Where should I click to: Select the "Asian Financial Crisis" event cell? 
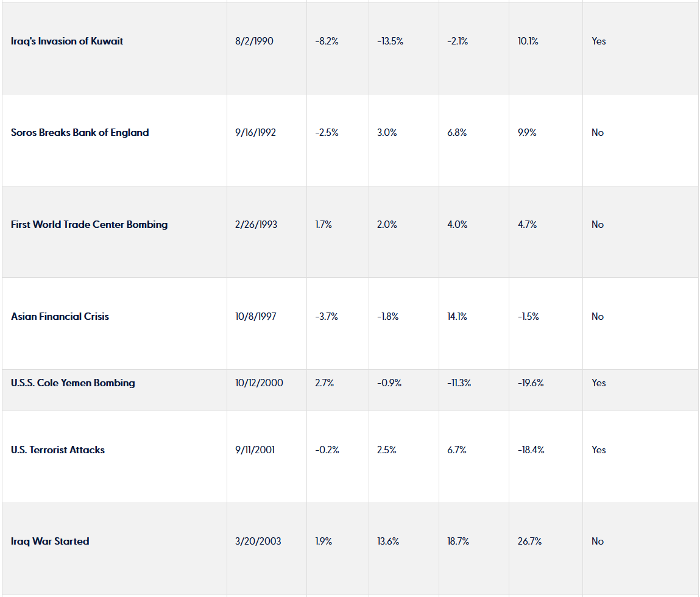tap(60, 317)
